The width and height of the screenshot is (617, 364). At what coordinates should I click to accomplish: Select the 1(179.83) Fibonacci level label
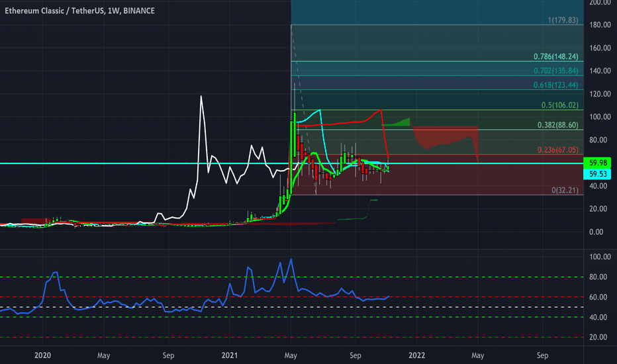(x=563, y=20)
